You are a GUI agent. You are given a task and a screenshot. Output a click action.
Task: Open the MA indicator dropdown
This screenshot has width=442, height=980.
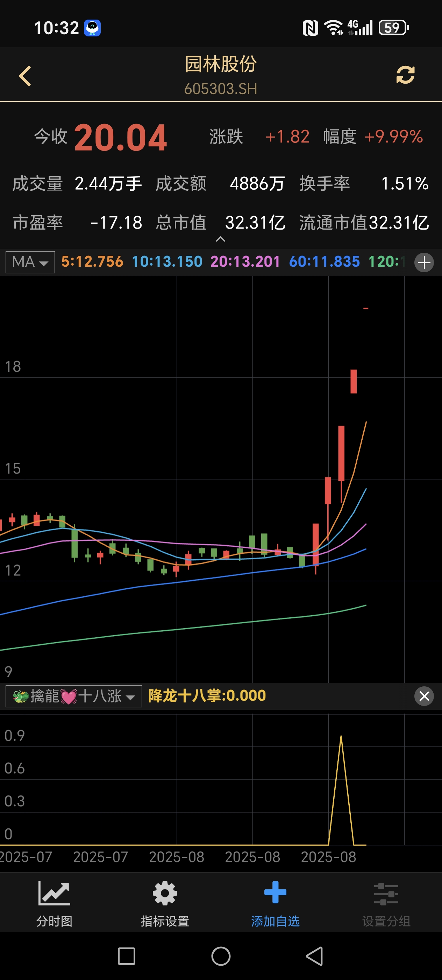[30, 262]
